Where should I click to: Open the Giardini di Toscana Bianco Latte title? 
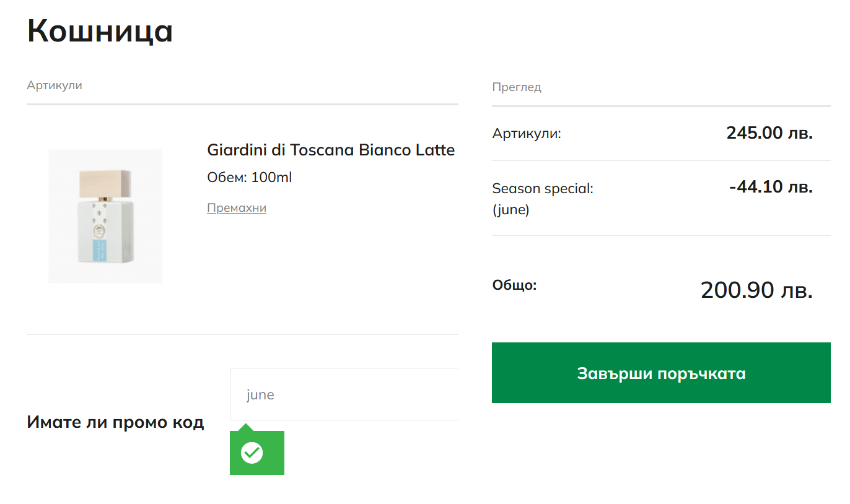tap(331, 150)
